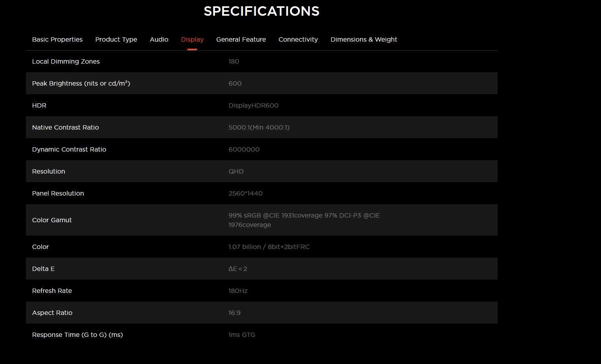Screen dimensions: 601x364
Task: Click the Peak Brightness value 600
Action: pyautogui.click(x=235, y=83)
